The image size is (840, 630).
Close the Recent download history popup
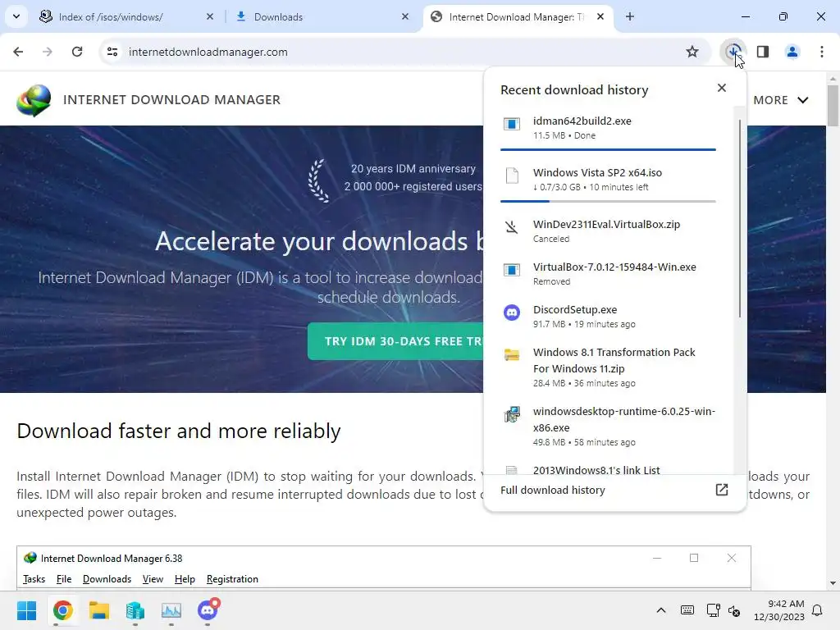click(722, 88)
